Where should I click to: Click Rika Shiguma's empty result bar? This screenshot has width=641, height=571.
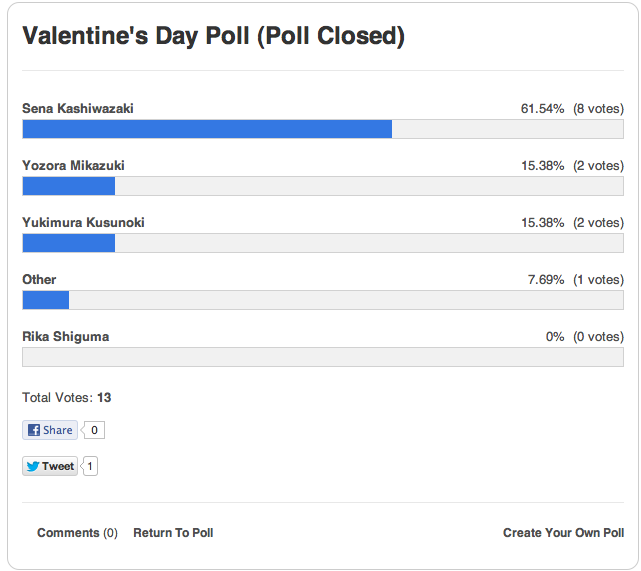coord(322,357)
